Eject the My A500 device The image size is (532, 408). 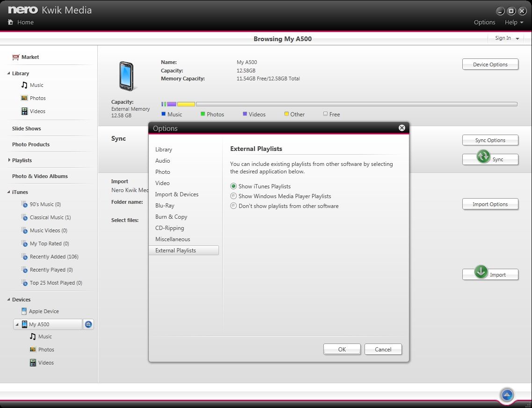tap(88, 324)
